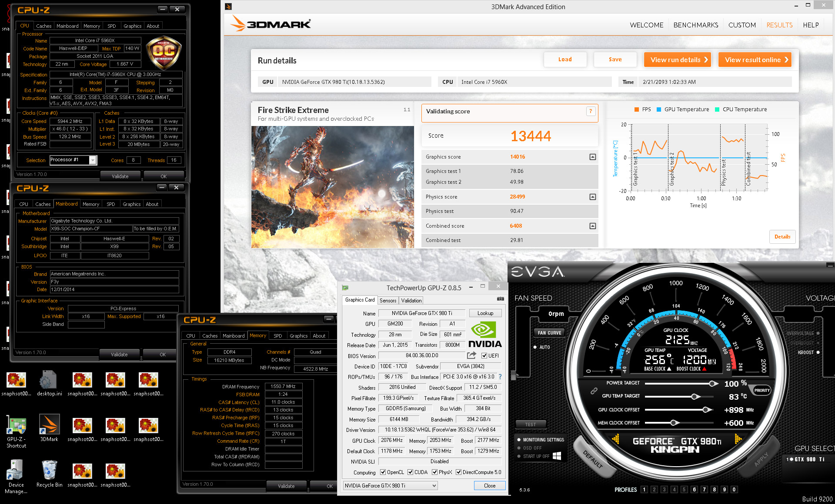Toggle the UEFI checkbox in GPU-Z

click(484, 356)
